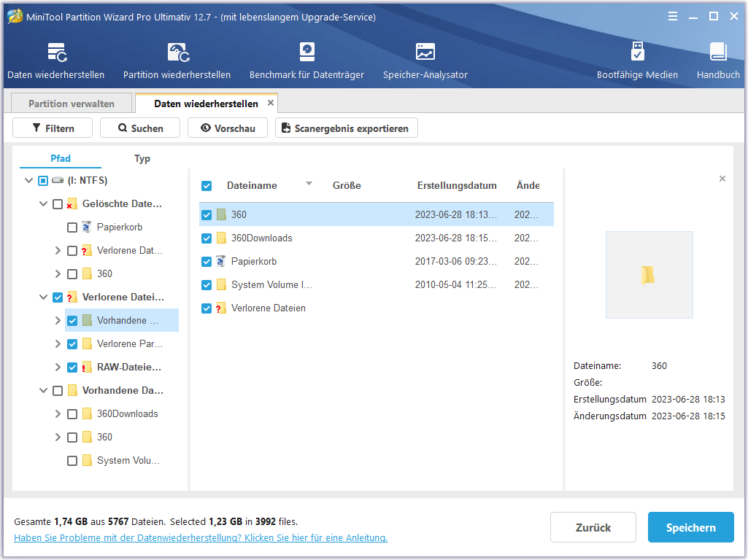The width and height of the screenshot is (748, 560).
Task: Click Scanergebnis exportieren button
Action: 347,128
